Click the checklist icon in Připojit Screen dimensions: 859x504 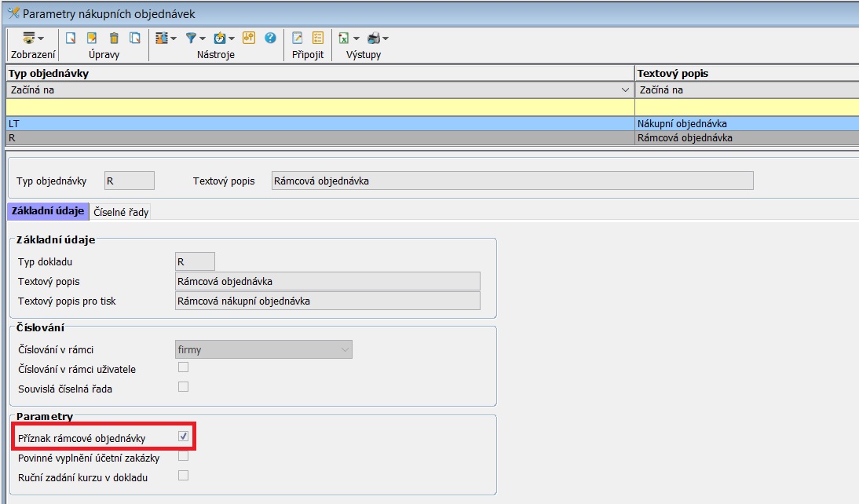pyautogui.click(x=318, y=38)
